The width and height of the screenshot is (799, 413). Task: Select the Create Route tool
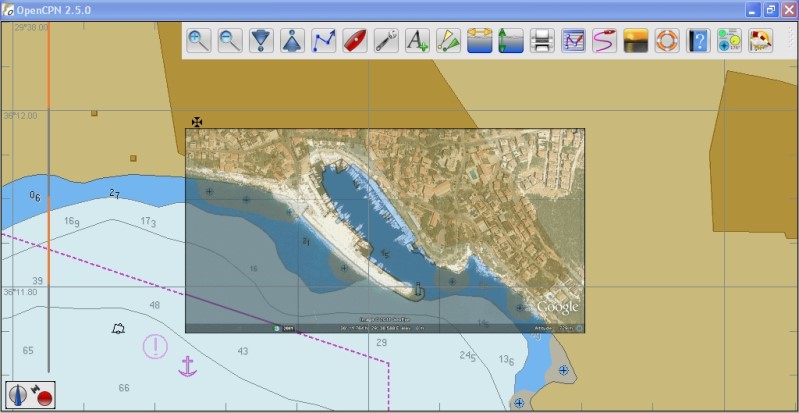324,40
